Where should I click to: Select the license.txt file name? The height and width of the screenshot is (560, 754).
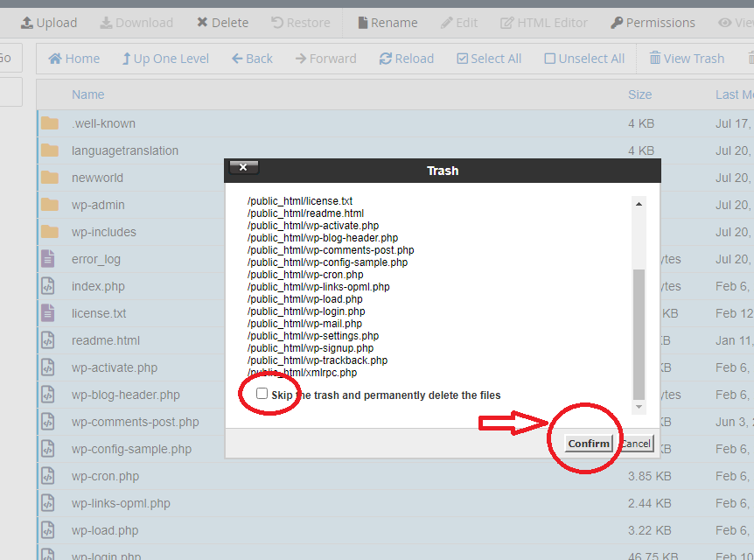99,313
